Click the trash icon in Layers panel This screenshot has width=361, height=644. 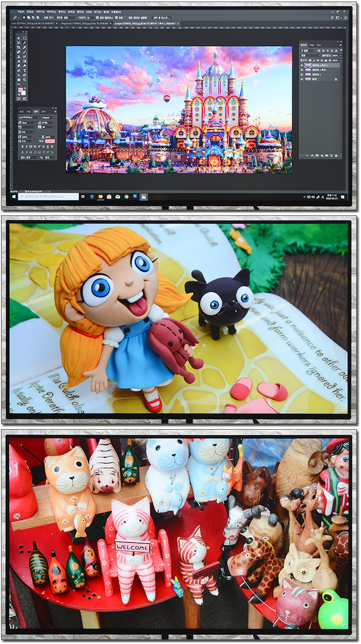pos(336,156)
